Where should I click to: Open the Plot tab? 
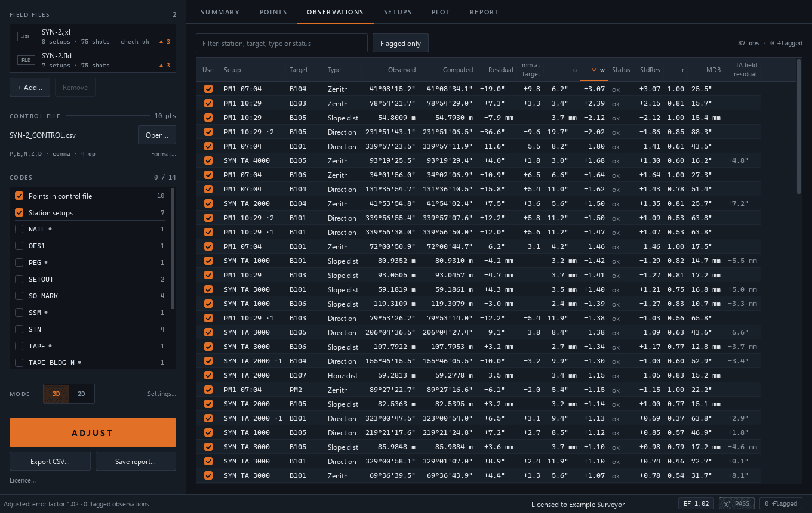441,12
